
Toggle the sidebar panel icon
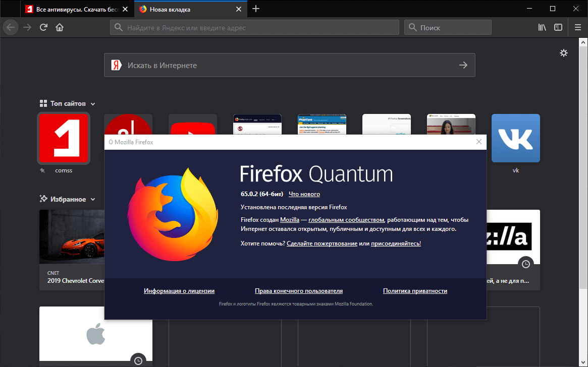coord(558,27)
